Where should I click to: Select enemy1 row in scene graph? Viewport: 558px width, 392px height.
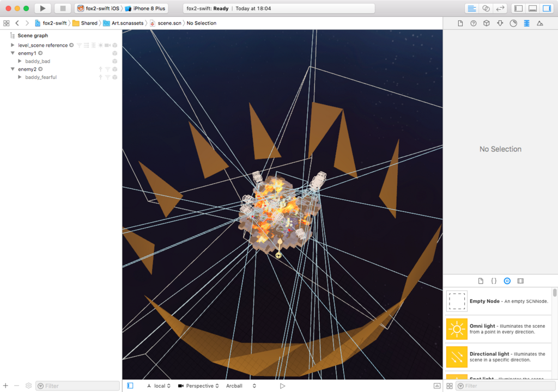click(61, 53)
